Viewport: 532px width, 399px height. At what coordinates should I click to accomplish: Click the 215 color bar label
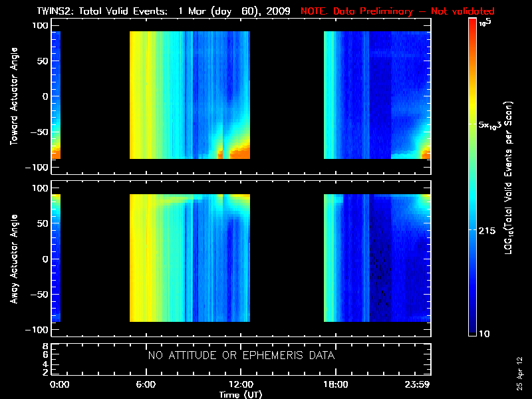(x=487, y=231)
